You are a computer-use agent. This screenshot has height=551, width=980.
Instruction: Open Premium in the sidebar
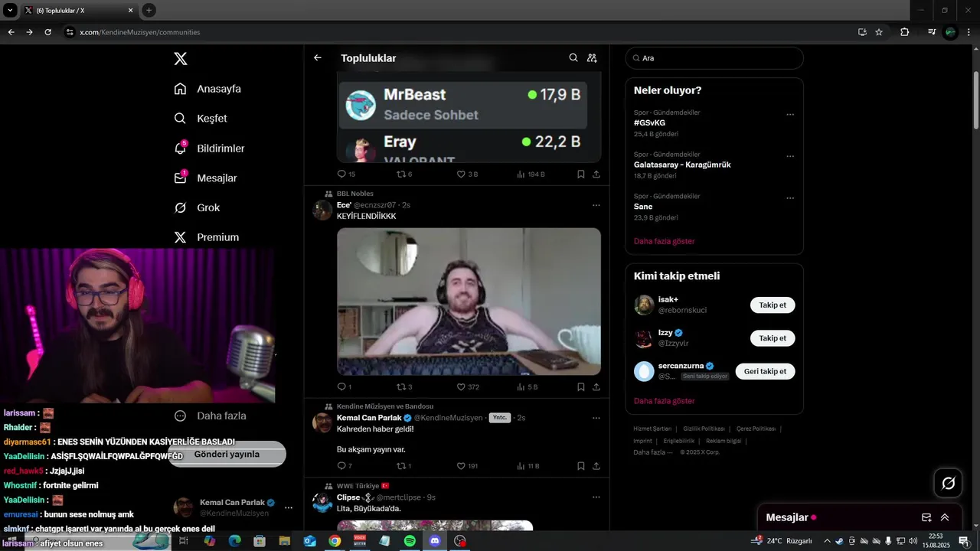(207, 237)
